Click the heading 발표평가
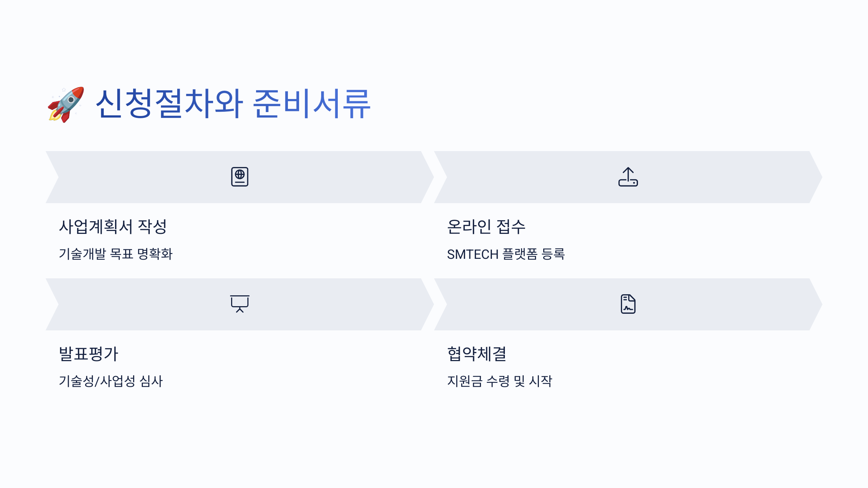Image resolution: width=868 pixels, height=488 pixels. point(89,354)
